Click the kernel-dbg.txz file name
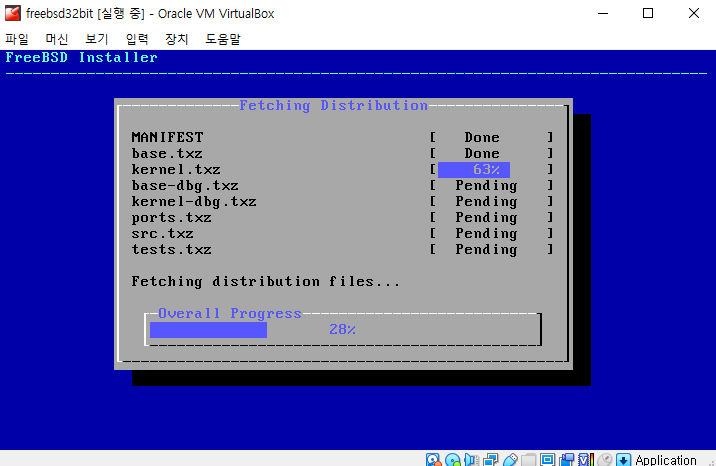The image size is (716, 466). (194, 202)
